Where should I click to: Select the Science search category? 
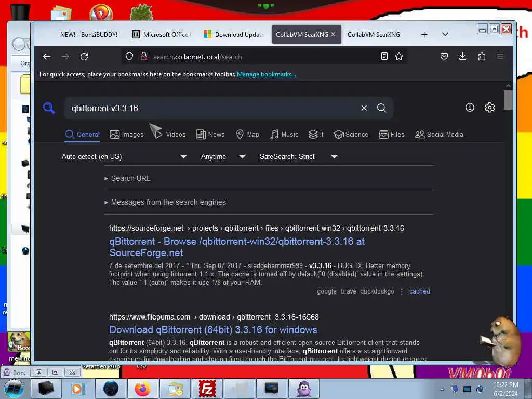click(351, 135)
